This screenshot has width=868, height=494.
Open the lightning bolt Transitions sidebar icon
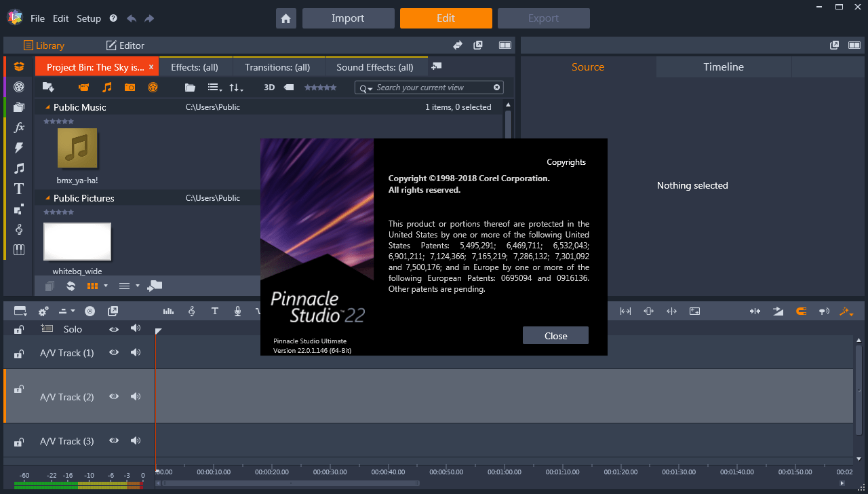[x=19, y=147]
